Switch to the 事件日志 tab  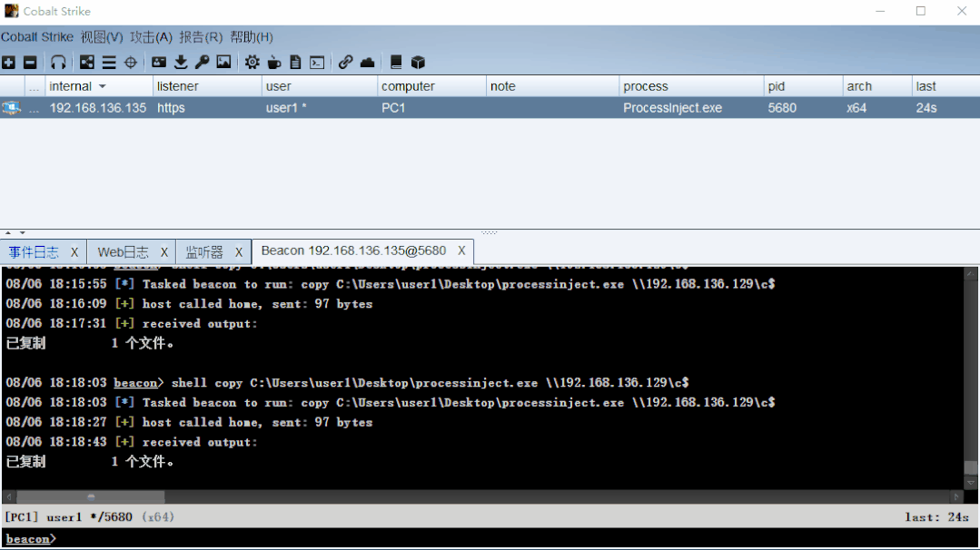(x=34, y=252)
